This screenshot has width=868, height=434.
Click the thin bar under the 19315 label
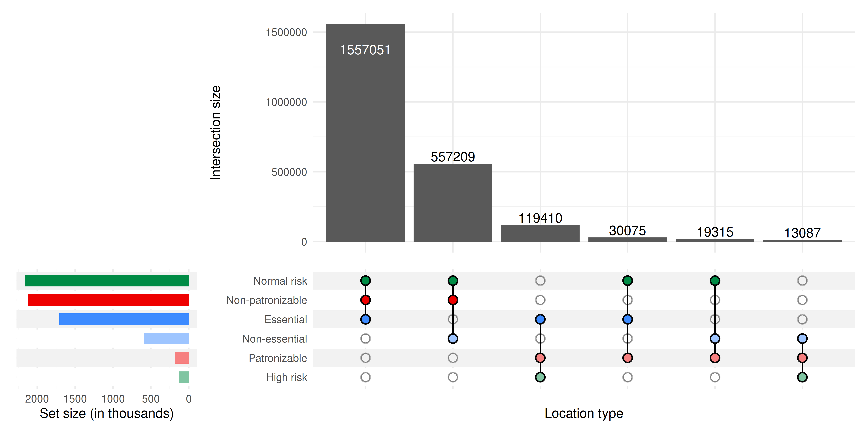715,240
